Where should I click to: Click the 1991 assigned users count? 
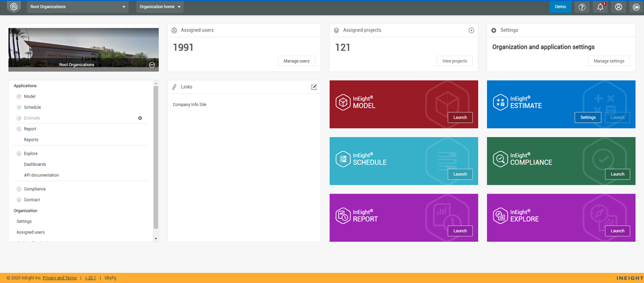click(183, 48)
